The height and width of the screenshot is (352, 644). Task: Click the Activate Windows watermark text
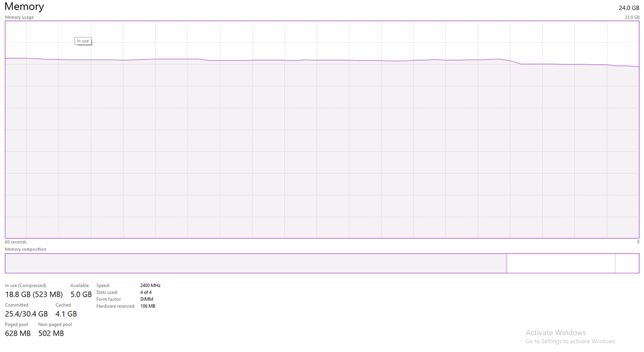point(556,332)
